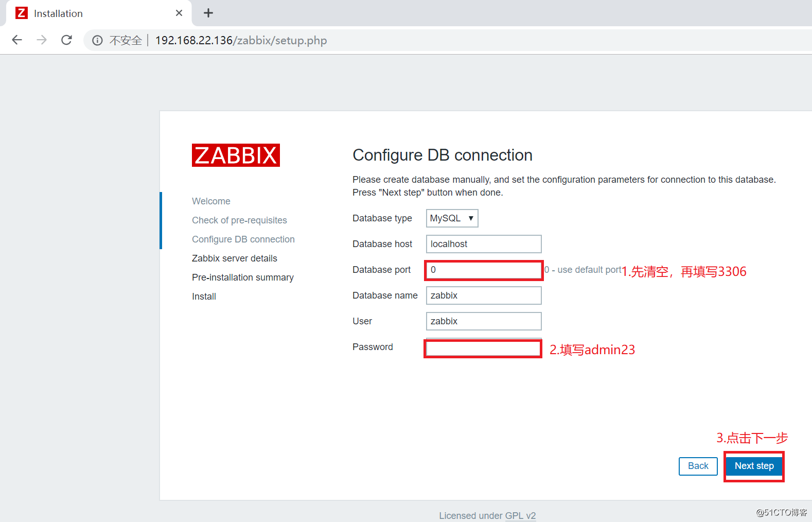Reload the page with refresh icon
Viewport: 812px width, 522px height.
(66, 40)
